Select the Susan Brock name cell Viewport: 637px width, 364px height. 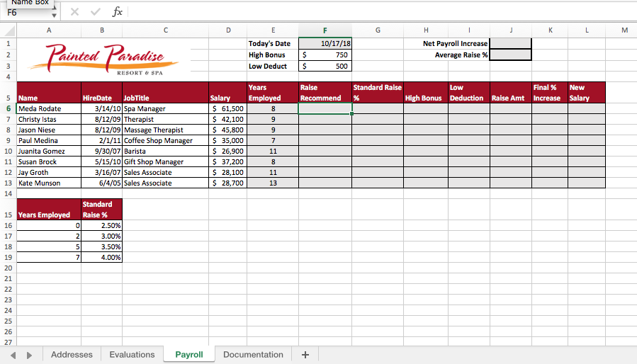coord(49,161)
